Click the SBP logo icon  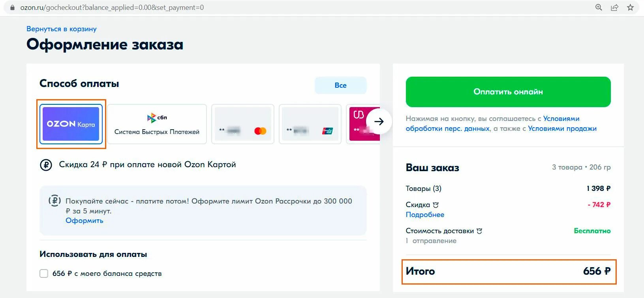(x=157, y=117)
